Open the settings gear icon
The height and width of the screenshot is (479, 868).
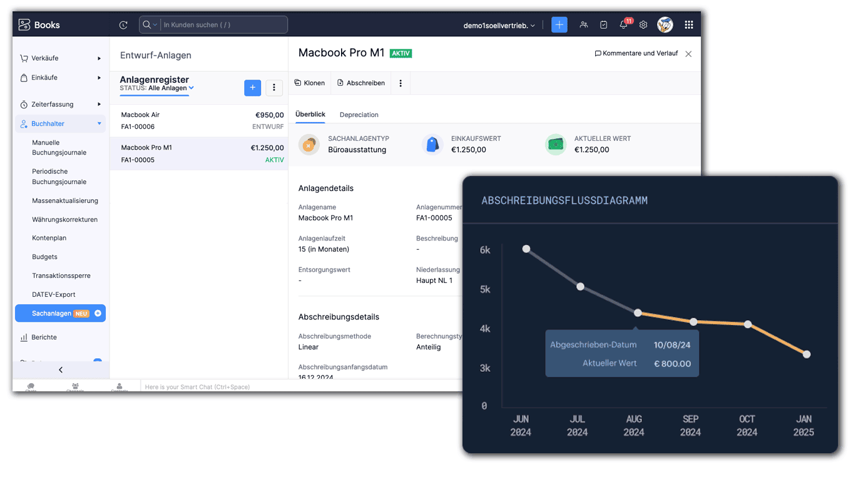point(643,25)
